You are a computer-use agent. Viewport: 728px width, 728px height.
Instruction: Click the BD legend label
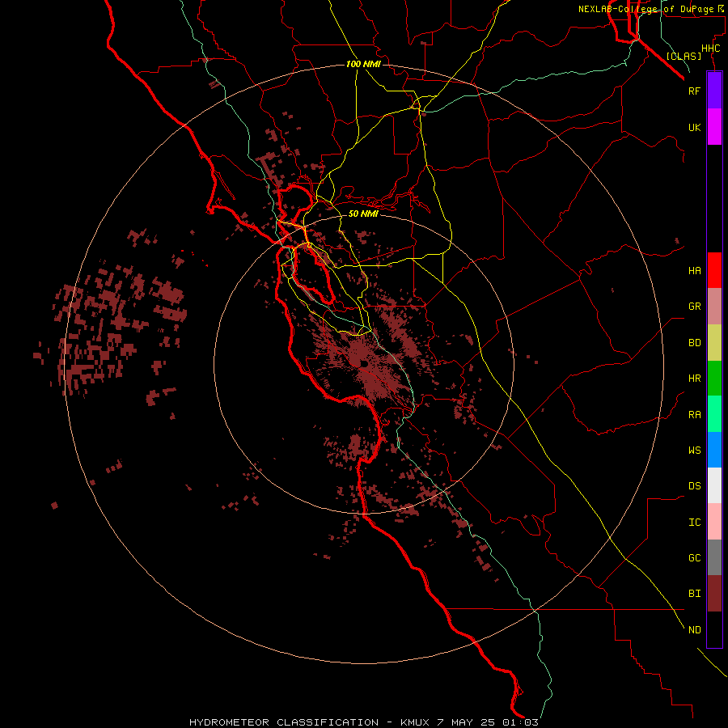pyautogui.click(x=694, y=343)
